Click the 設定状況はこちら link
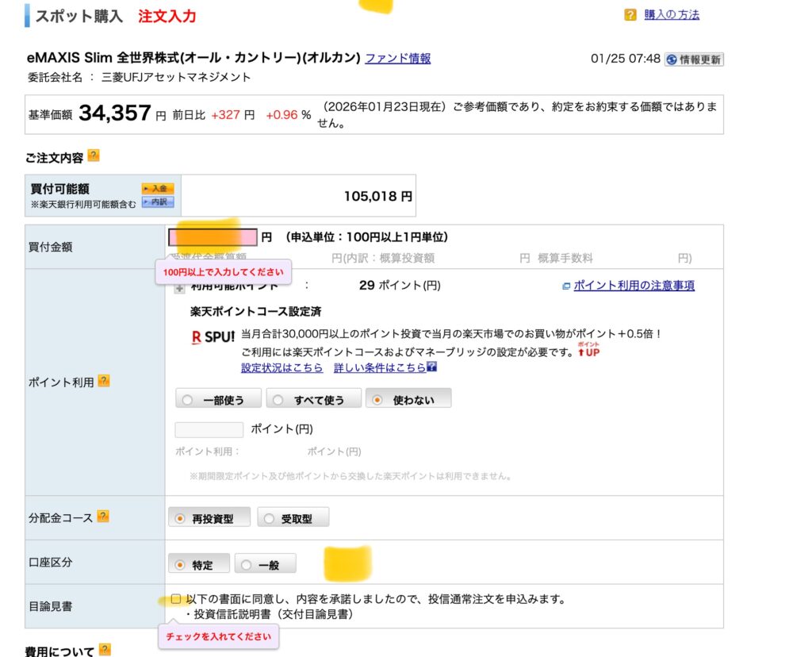This screenshot has width=812, height=657. (282, 367)
